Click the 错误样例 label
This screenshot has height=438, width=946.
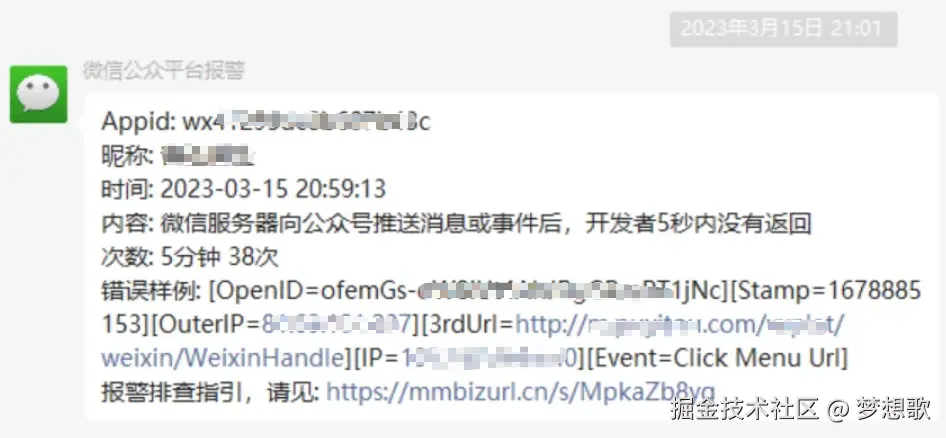coord(151,291)
